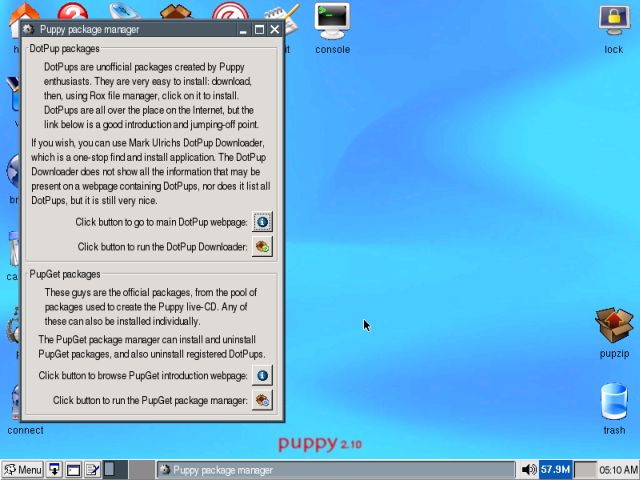Click text "Click button to go to main DotPup webpage:"
This screenshot has height=480, width=640.
coord(161,222)
